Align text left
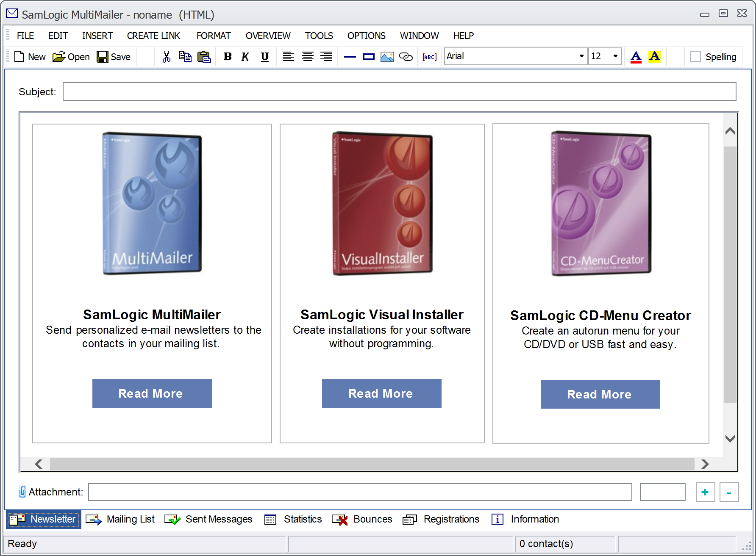The image size is (756, 556). click(x=289, y=57)
